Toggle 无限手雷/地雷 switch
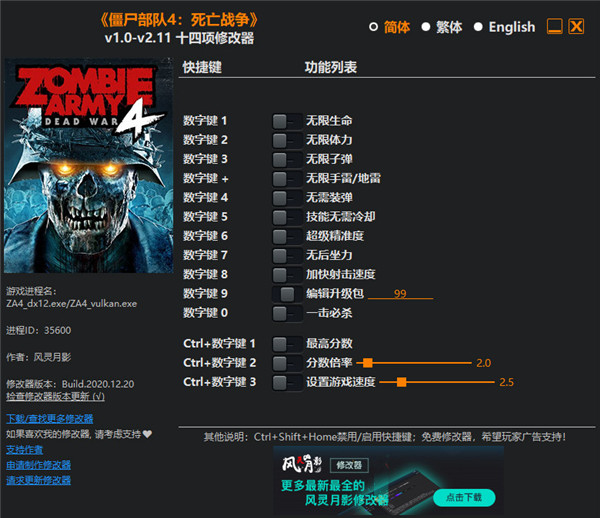 click(x=287, y=179)
